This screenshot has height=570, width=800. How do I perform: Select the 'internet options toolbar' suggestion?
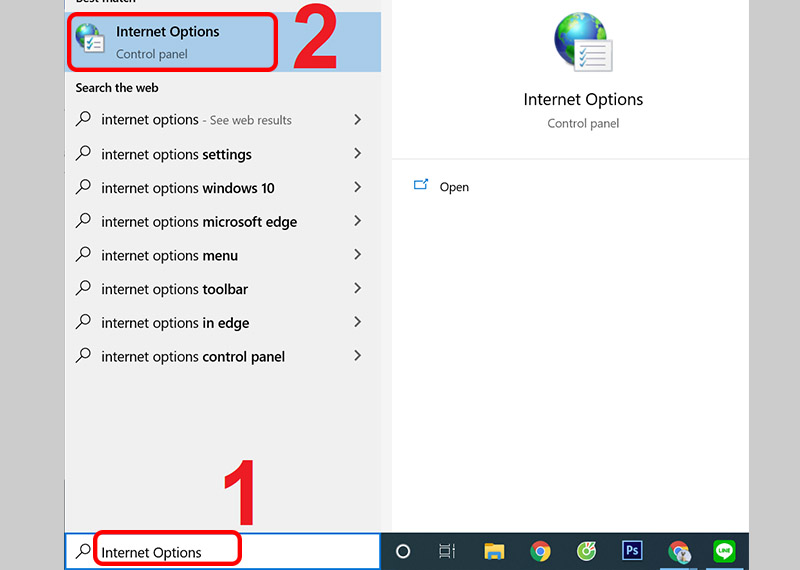point(223,288)
